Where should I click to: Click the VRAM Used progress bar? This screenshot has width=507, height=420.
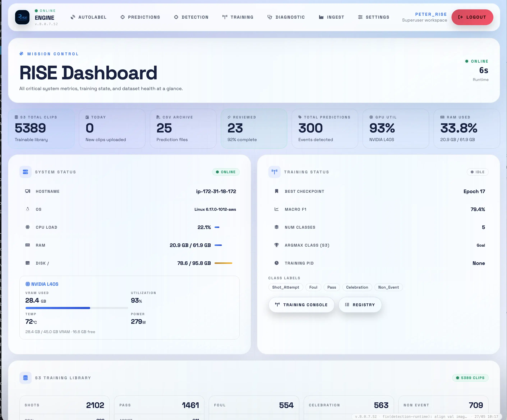(77, 308)
